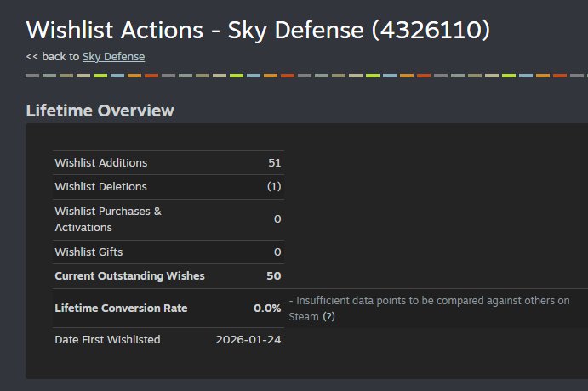The width and height of the screenshot is (588, 391).
Task: Click the '<< back to' text
Action: click(53, 57)
